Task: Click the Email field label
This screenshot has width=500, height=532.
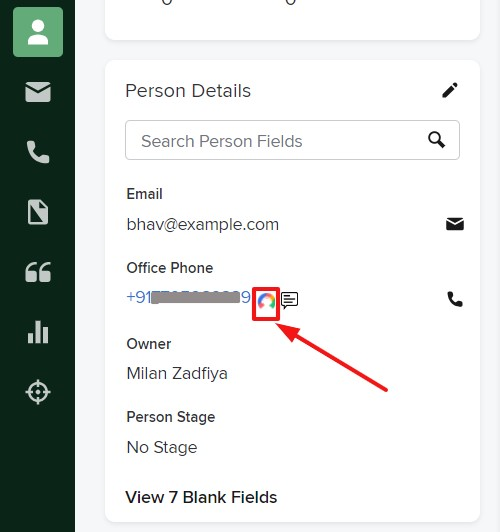Action: pyautogui.click(x=145, y=194)
